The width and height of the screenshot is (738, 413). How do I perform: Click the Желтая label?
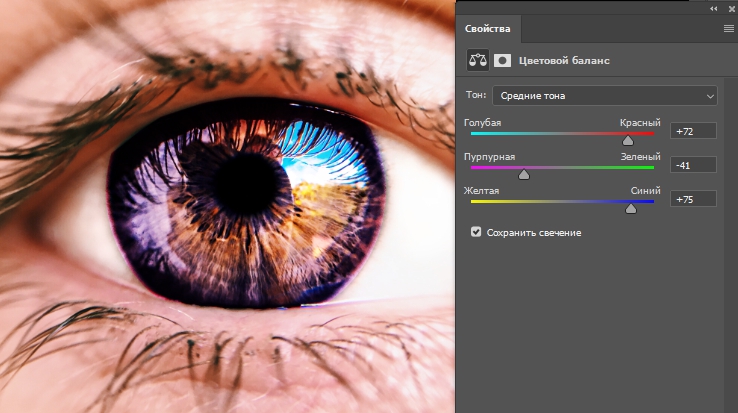481,191
